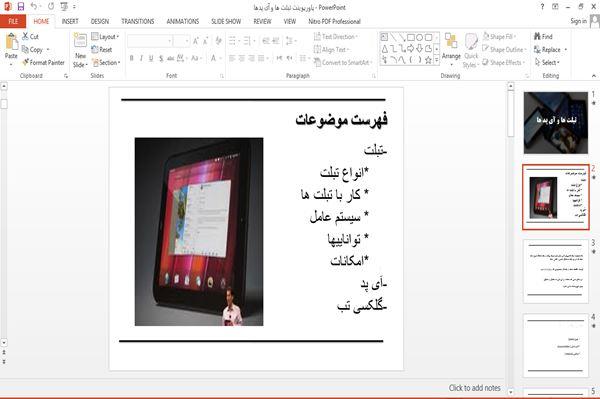600x399 pixels.
Task: Save the presentation from quick access toolbar
Action: coord(21,7)
